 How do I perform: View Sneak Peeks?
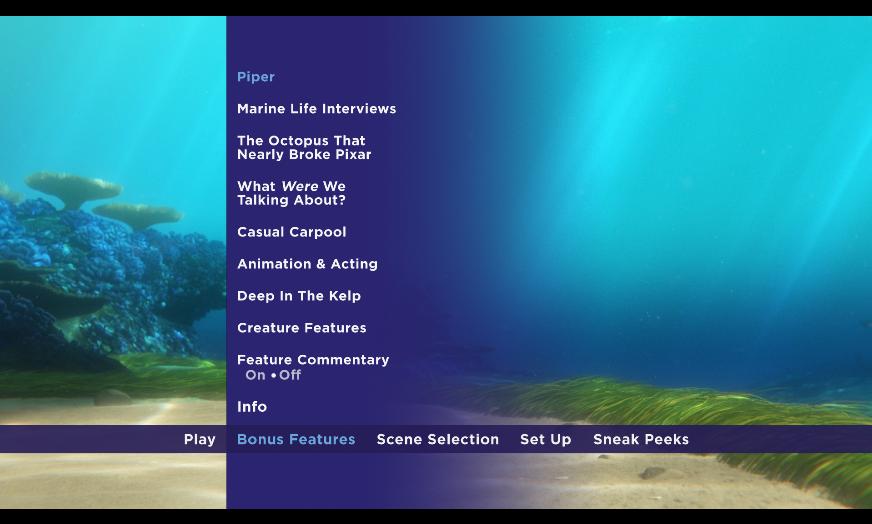point(641,439)
